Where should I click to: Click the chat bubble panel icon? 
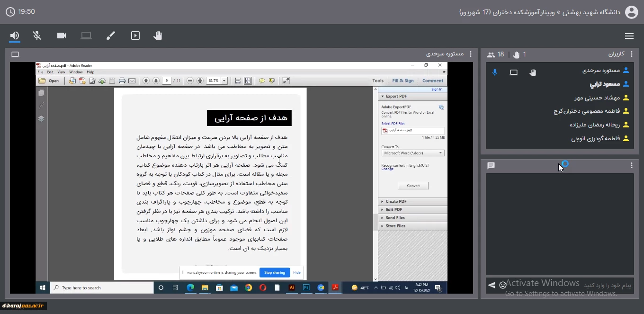491,165
